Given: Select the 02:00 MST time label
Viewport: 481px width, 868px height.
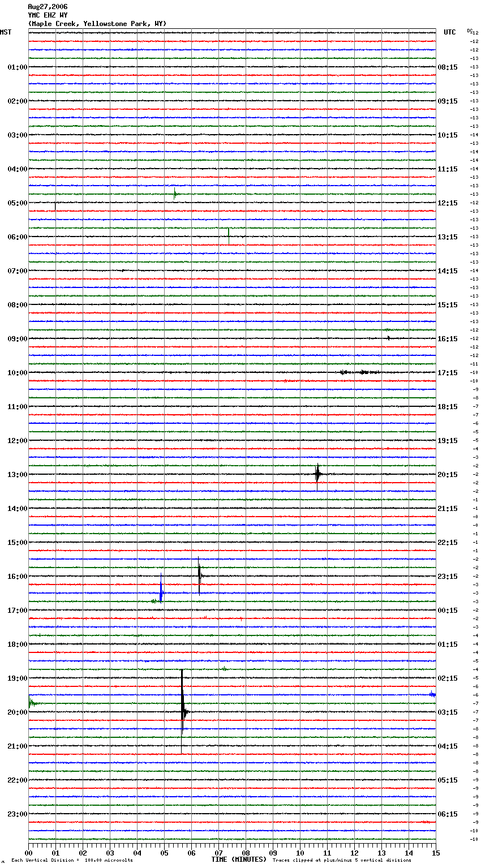Looking at the screenshot, I should tap(17, 101).
